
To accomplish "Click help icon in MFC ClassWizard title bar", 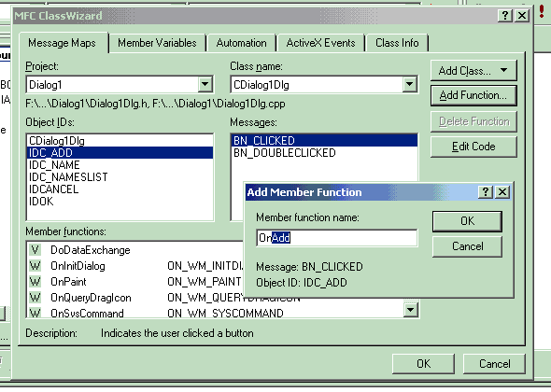I will [505, 16].
